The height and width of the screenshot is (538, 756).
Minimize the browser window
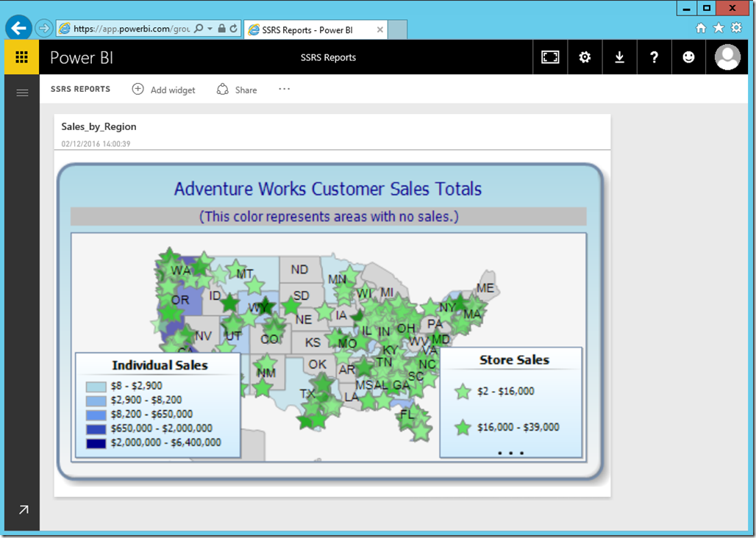[x=687, y=8]
